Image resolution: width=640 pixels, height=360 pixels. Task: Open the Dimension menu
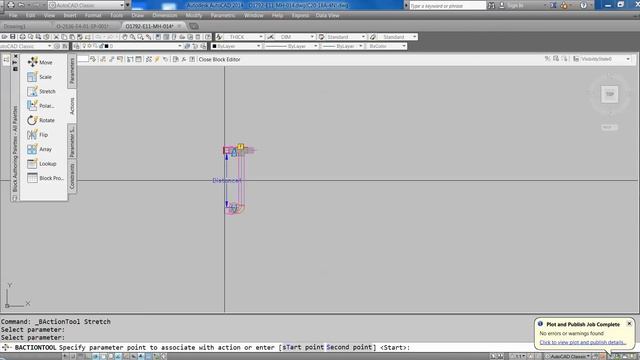click(164, 16)
